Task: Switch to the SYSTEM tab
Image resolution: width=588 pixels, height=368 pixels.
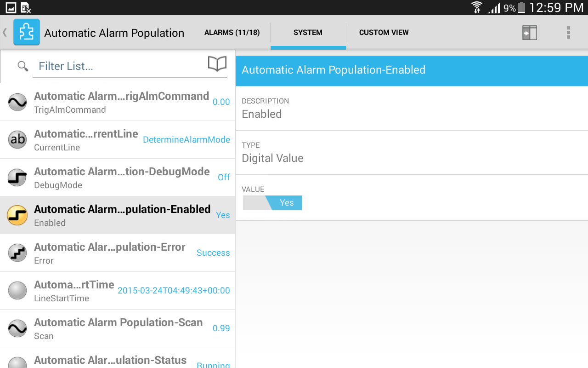Action: 308,33
